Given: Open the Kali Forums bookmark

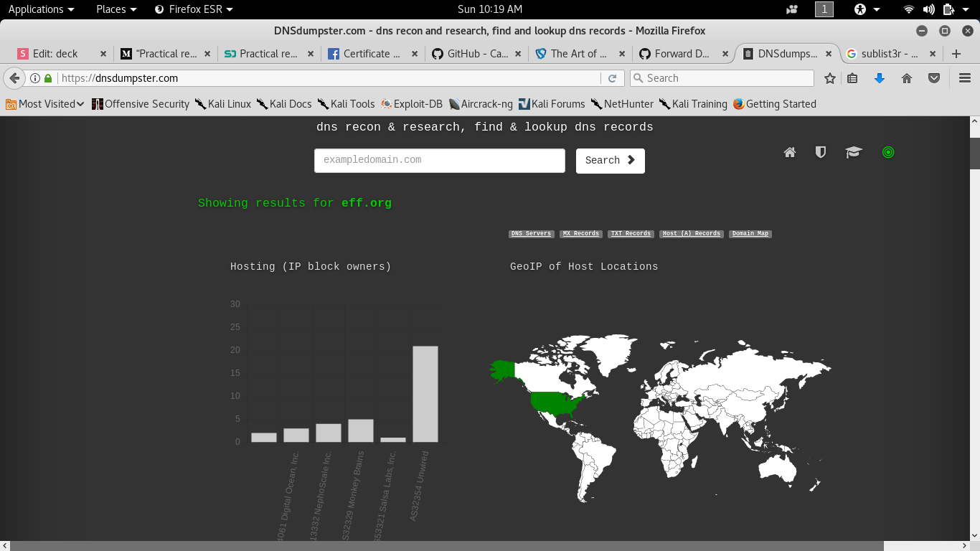Looking at the screenshot, I should [552, 104].
